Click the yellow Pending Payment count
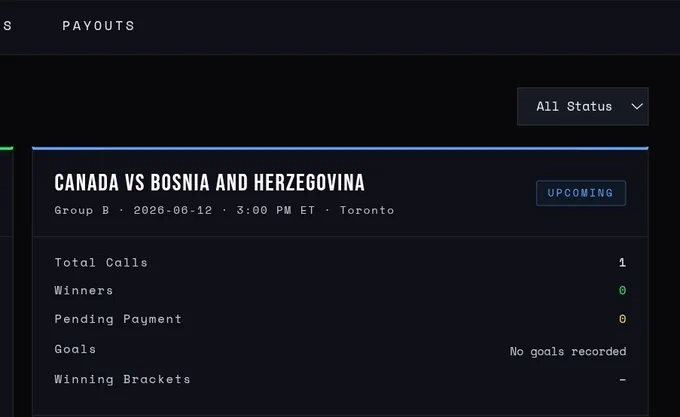This screenshot has height=417, width=680. pos(622,319)
